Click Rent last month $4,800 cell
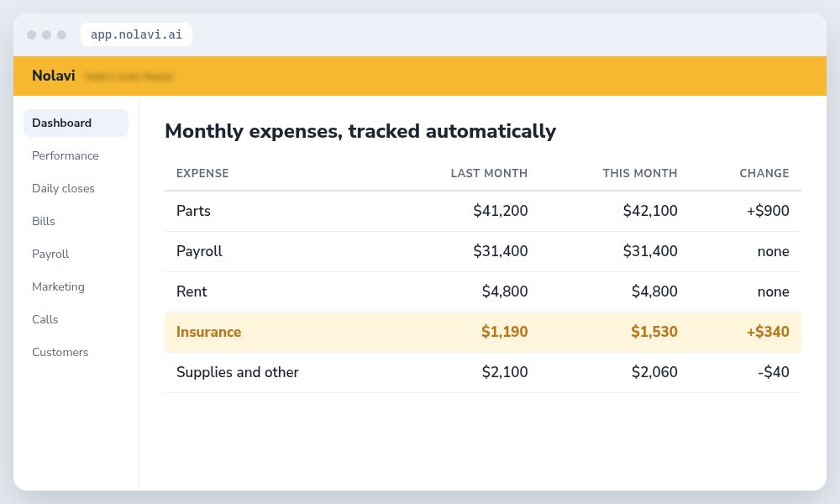Viewport: 840px width, 504px height. coord(505,291)
